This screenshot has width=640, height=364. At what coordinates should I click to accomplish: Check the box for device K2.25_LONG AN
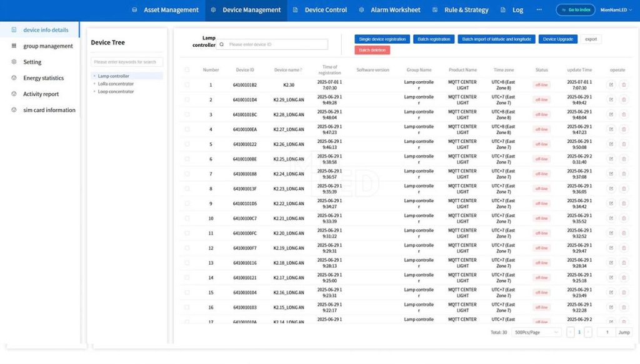pyautogui.click(x=187, y=159)
